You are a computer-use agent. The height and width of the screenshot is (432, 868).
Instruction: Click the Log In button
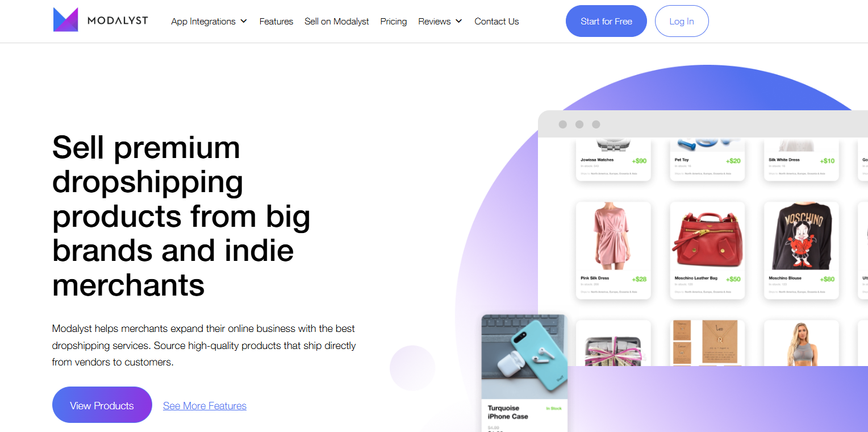point(682,21)
